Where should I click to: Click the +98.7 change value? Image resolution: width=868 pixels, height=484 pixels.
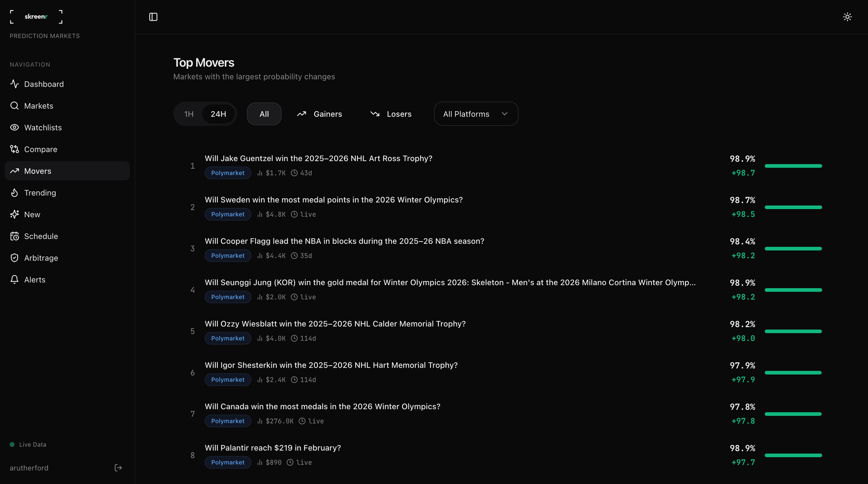743,173
